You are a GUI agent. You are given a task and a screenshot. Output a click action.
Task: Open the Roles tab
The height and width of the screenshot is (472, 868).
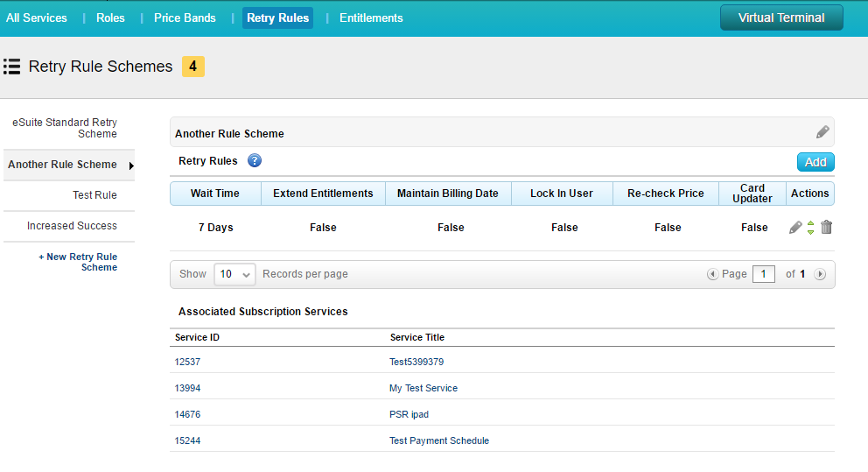point(110,18)
